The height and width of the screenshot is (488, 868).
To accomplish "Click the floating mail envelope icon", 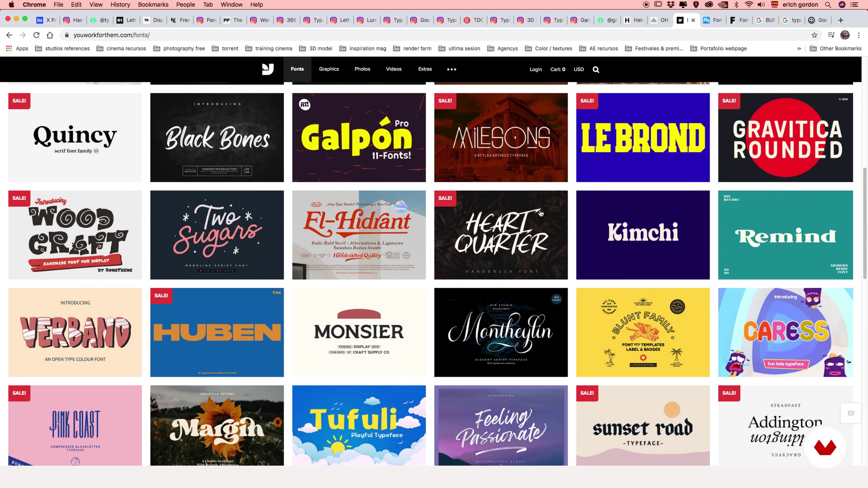I will coord(851,413).
